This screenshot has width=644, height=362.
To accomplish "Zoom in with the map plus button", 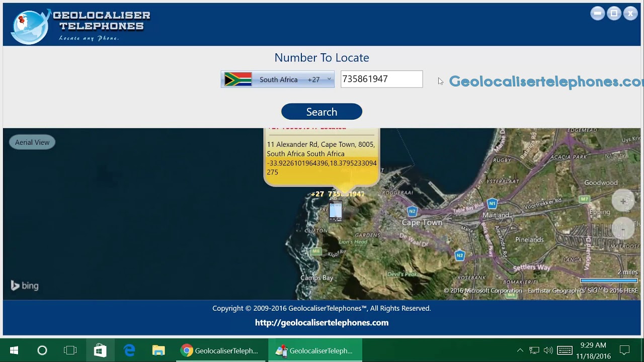I will tap(623, 201).
